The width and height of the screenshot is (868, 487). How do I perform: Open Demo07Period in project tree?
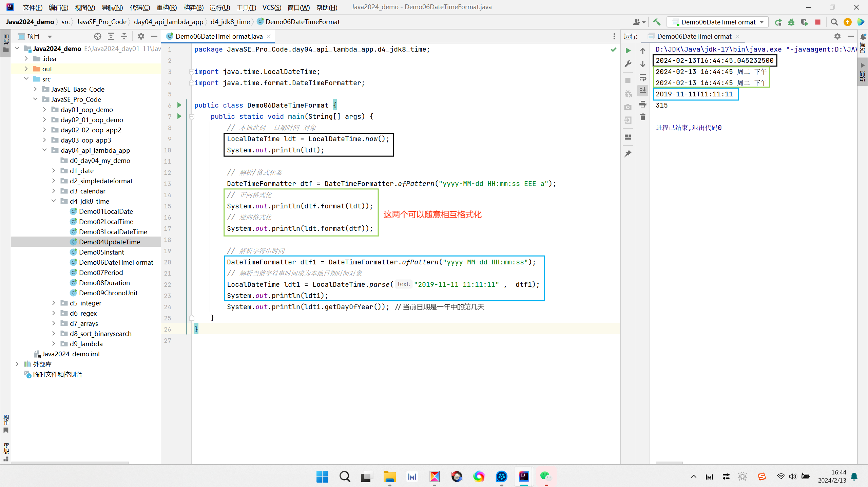pos(101,272)
